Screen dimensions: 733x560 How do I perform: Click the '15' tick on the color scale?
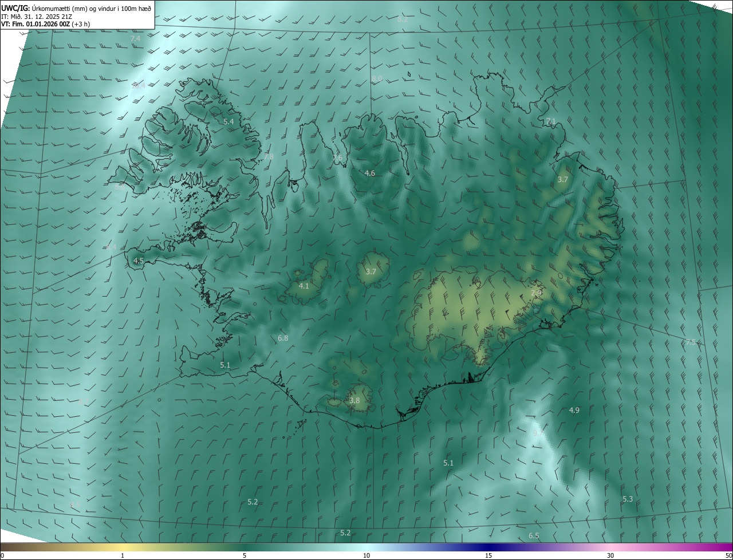[488, 555]
